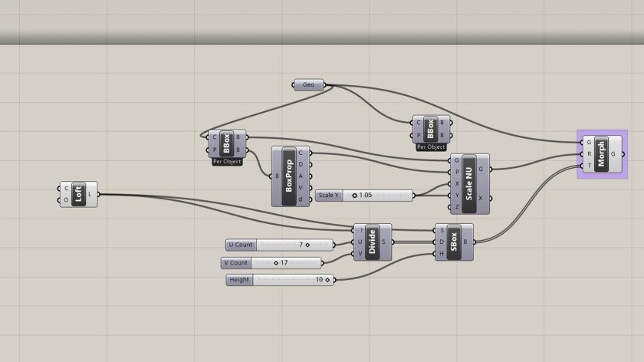Click Per Object label under right BBox
This screenshot has width=644, height=362.
[x=431, y=147]
